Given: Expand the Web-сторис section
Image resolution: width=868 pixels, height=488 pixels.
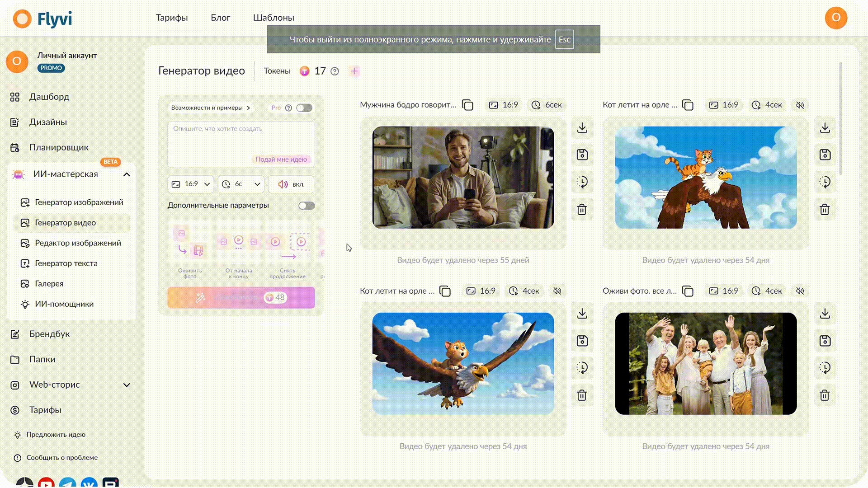Looking at the screenshot, I should pyautogui.click(x=127, y=385).
